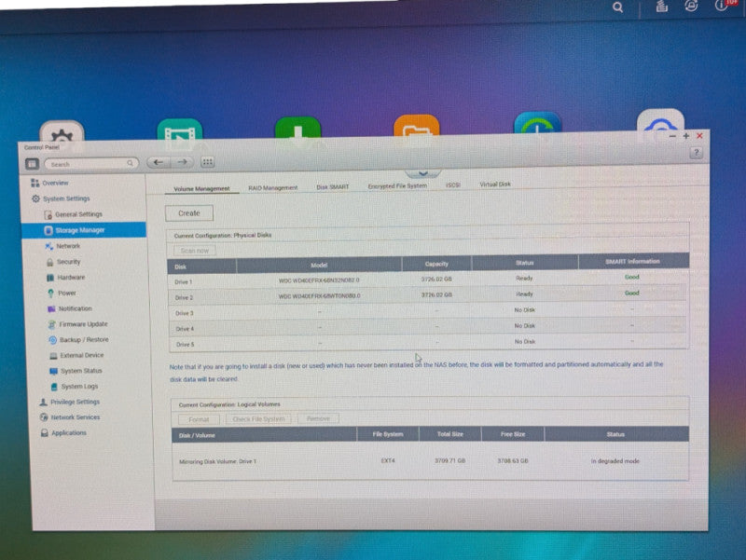
Task: Click the Capacity column header
Action: click(x=436, y=264)
